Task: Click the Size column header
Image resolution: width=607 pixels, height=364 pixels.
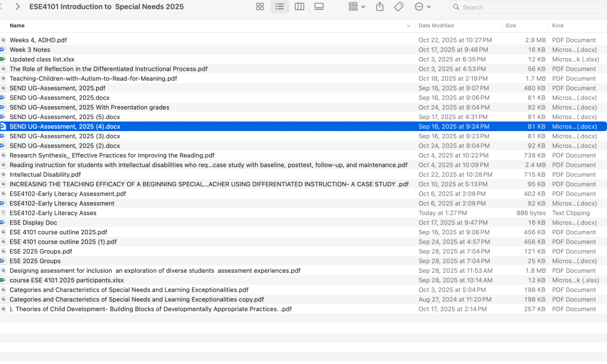Action: [x=511, y=25]
